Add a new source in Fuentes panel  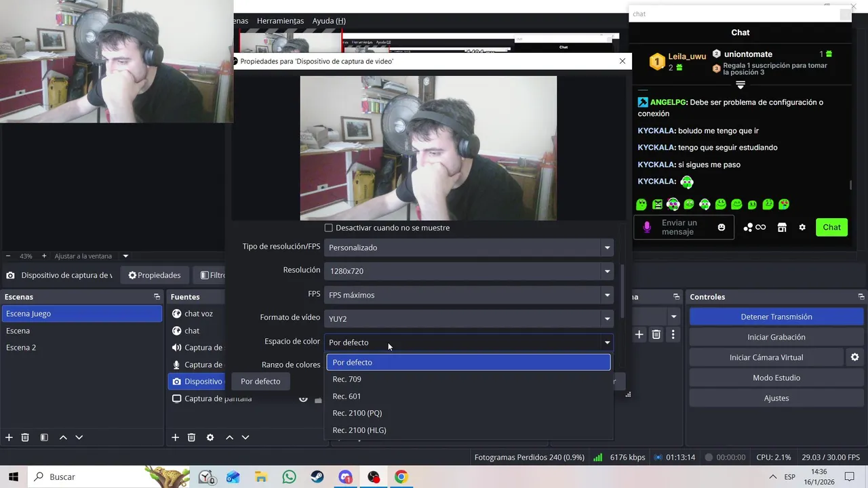click(x=175, y=438)
